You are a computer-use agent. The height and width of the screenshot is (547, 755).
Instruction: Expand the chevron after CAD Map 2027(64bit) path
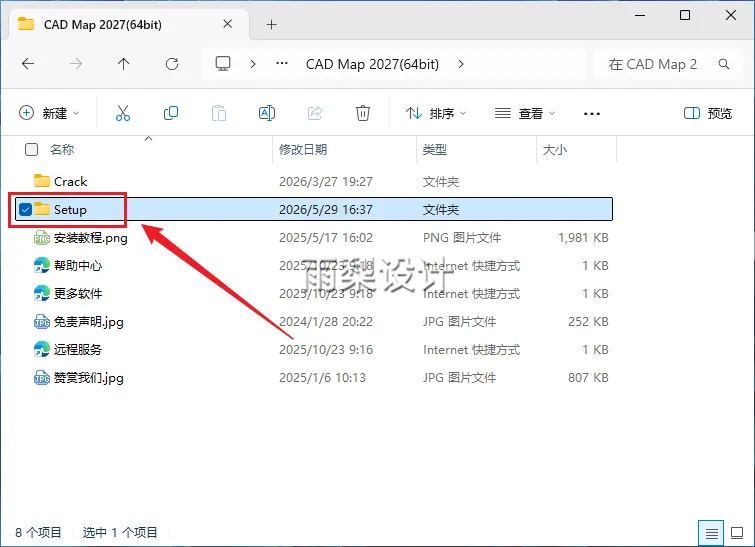coord(461,64)
